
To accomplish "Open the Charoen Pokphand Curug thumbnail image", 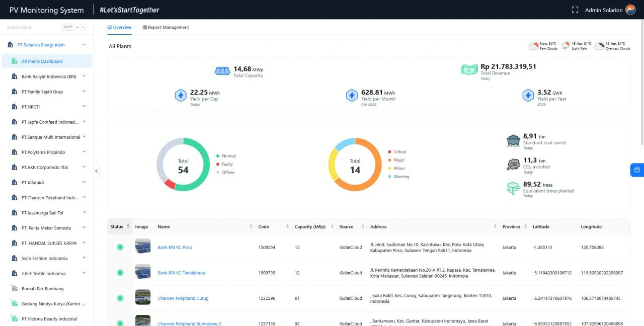I will pos(143,297).
